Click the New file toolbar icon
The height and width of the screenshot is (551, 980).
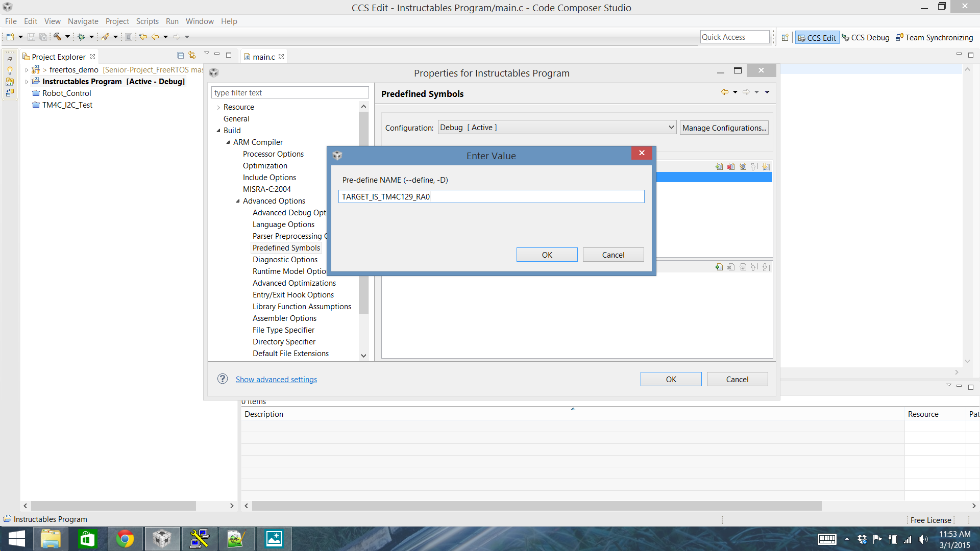point(10,37)
